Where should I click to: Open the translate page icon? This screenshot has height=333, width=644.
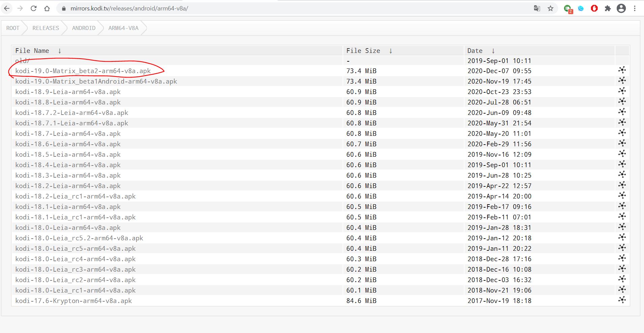pos(537,8)
